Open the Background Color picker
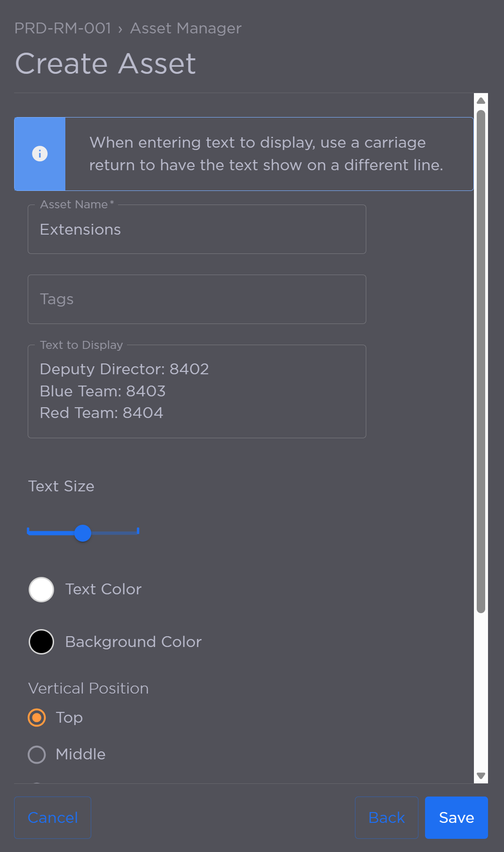The height and width of the screenshot is (852, 504). click(x=41, y=641)
